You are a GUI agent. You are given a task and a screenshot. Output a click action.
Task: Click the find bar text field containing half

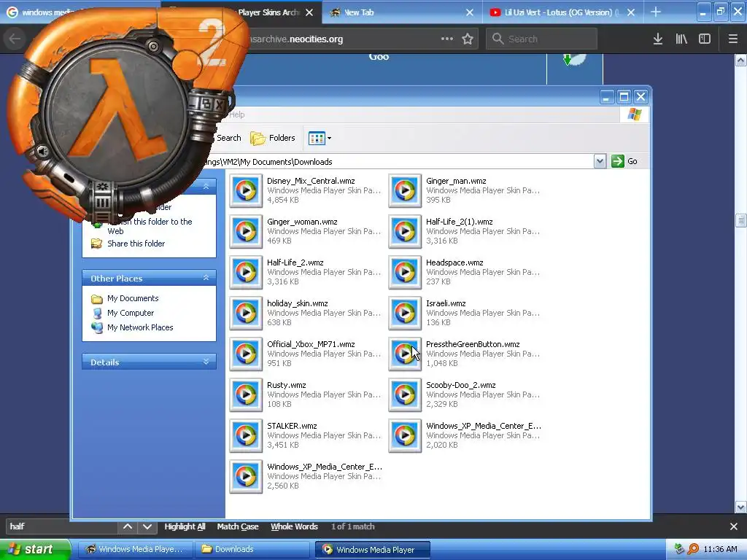(62, 526)
